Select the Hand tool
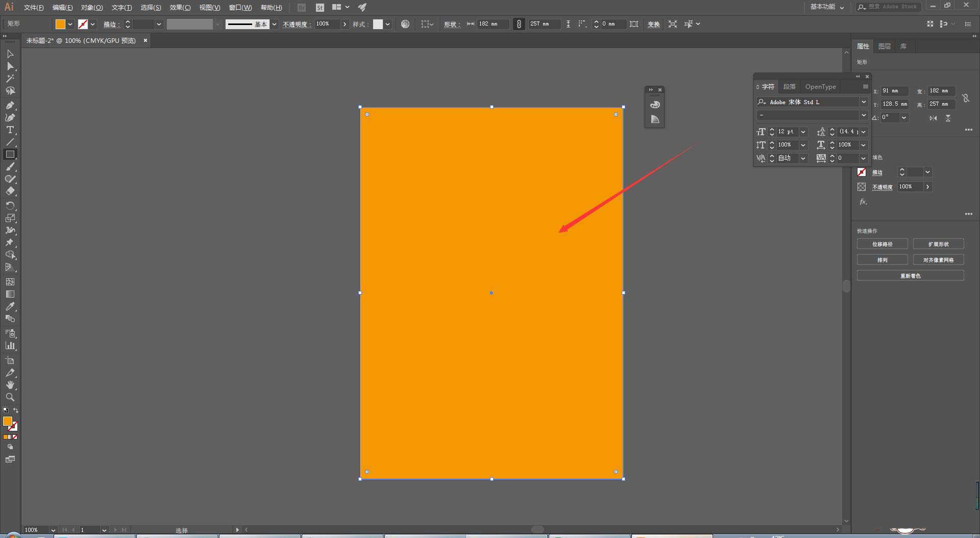 click(x=10, y=385)
